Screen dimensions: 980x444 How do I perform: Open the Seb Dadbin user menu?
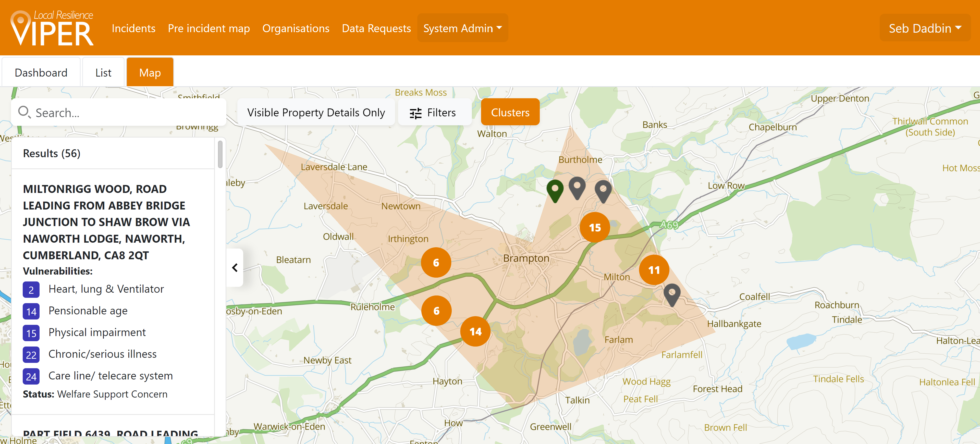924,28
